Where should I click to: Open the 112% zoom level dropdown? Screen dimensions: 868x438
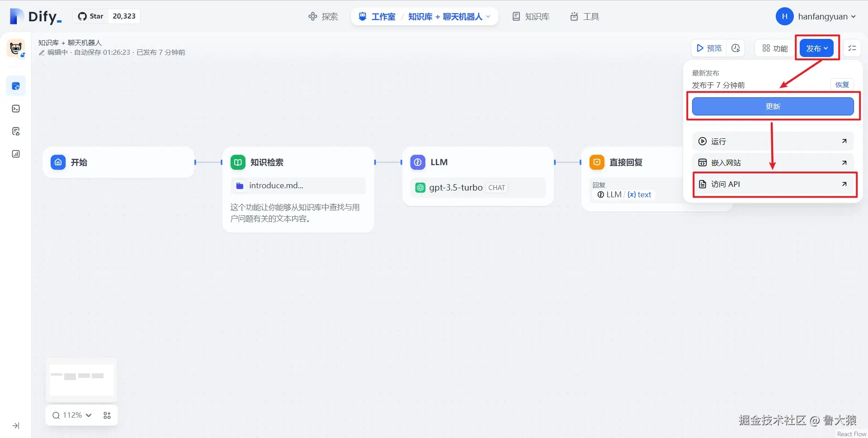coord(72,415)
